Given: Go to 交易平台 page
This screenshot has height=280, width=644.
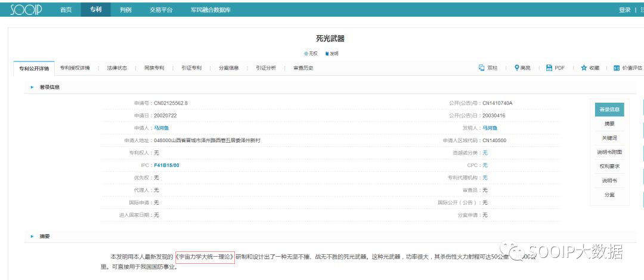Looking at the screenshot, I should 161,10.
